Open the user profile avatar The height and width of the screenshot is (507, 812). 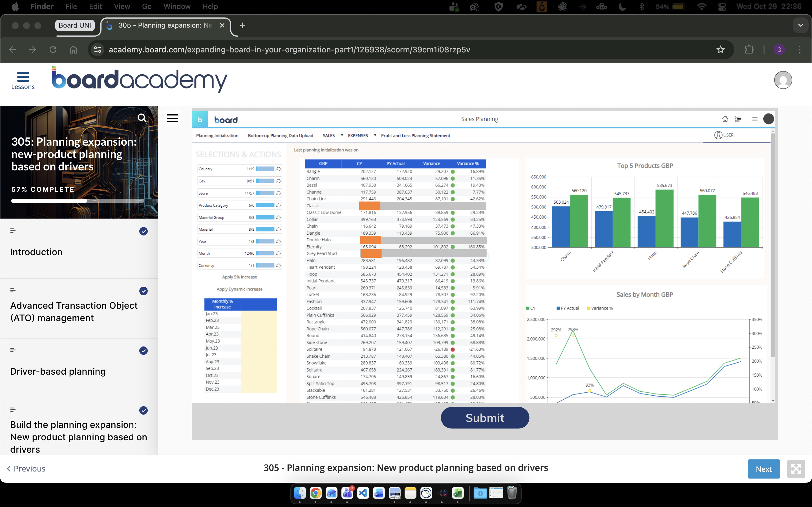click(x=783, y=80)
